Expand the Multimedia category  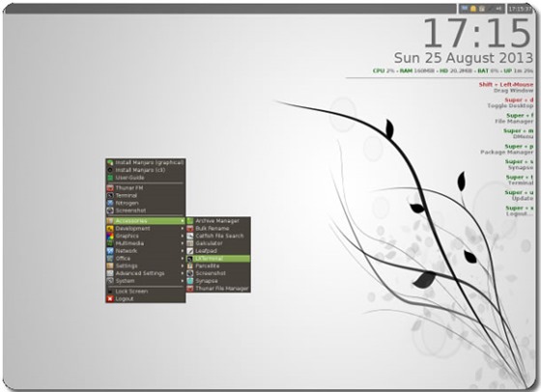point(145,243)
